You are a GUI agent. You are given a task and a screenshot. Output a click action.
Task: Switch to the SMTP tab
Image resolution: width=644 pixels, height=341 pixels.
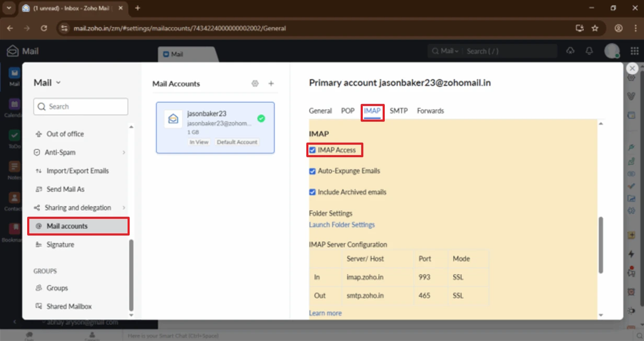(399, 111)
